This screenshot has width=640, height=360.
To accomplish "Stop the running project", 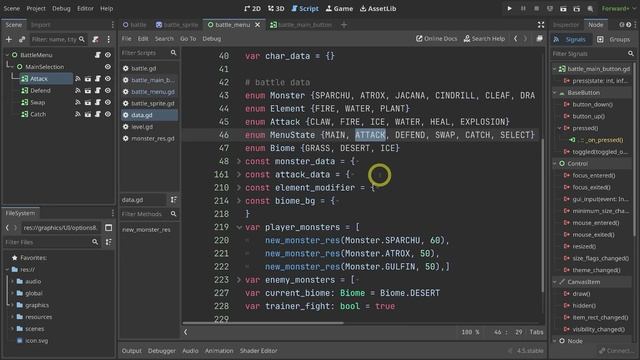I will click(x=536, y=9).
